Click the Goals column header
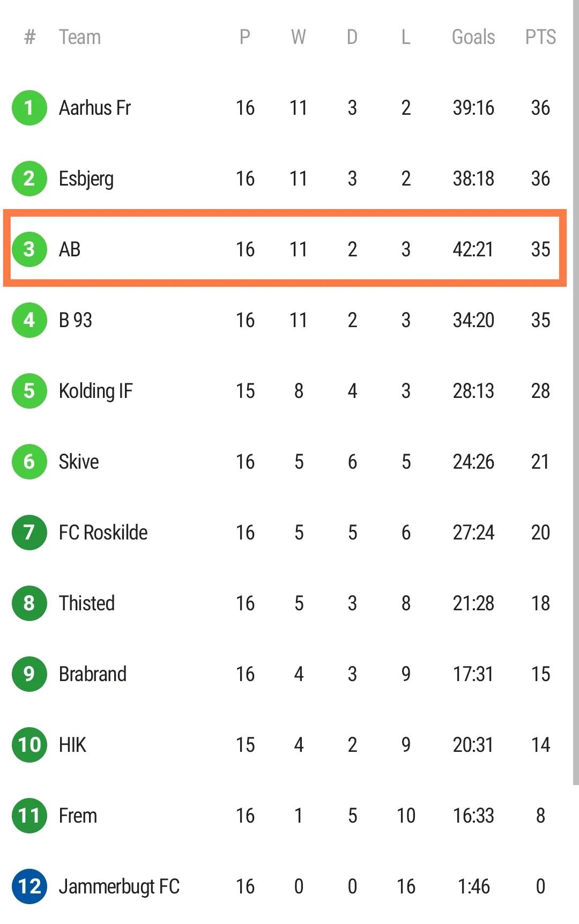This screenshot has width=579, height=924. [473, 37]
